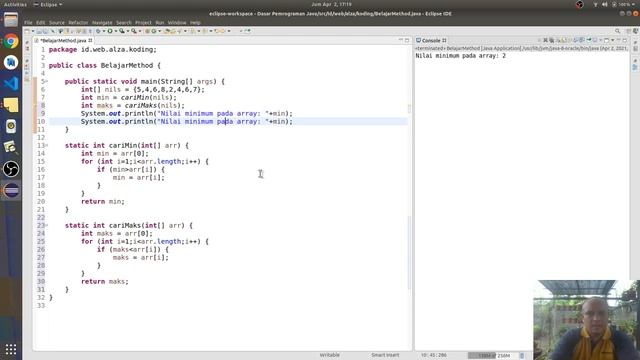Click Remove Launch X in Console toolbar
The width and height of the screenshot is (640, 360).
[x=545, y=40]
